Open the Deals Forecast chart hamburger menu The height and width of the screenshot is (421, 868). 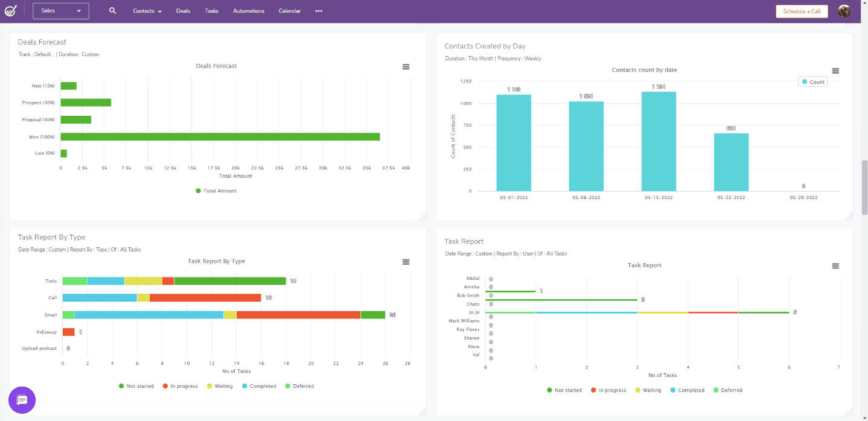pyautogui.click(x=406, y=67)
